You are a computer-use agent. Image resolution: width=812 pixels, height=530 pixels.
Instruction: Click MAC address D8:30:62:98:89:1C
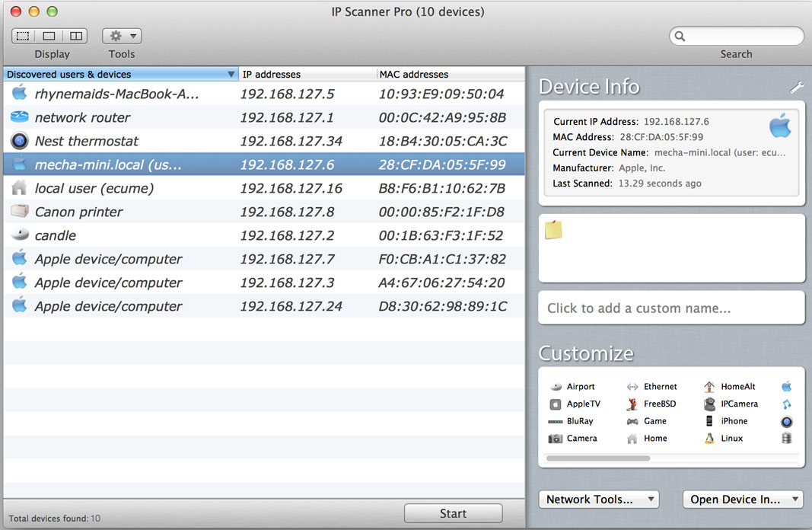click(x=443, y=306)
